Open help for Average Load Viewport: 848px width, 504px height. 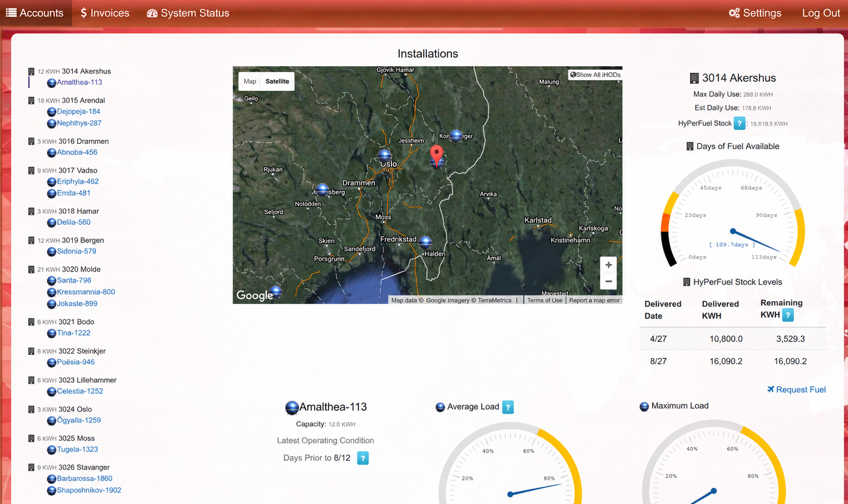(x=508, y=407)
